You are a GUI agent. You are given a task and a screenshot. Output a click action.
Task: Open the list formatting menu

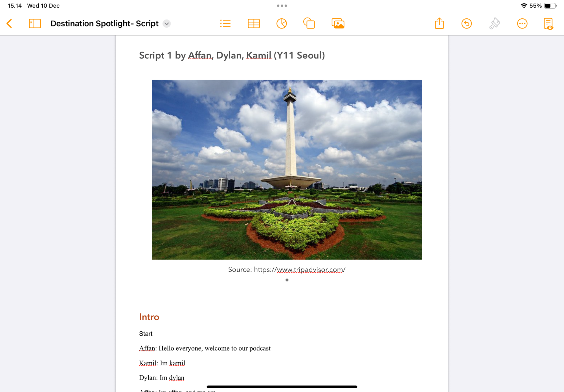[225, 23]
